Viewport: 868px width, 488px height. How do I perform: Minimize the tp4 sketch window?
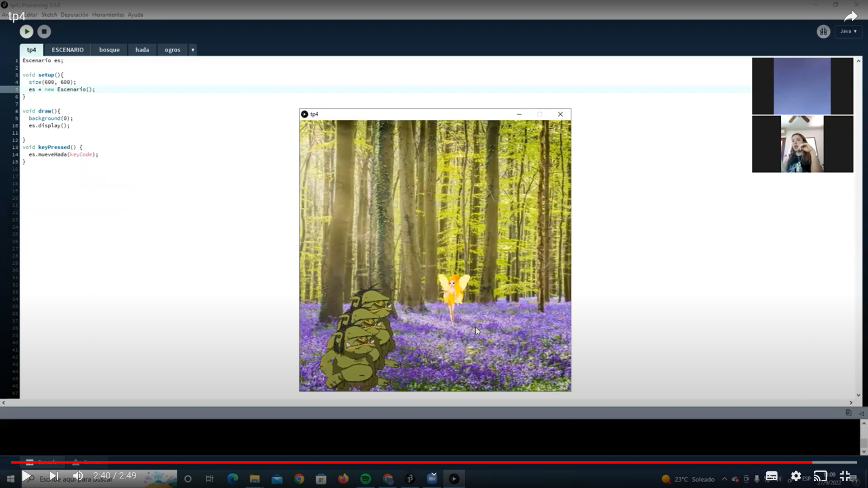pyautogui.click(x=519, y=114)
